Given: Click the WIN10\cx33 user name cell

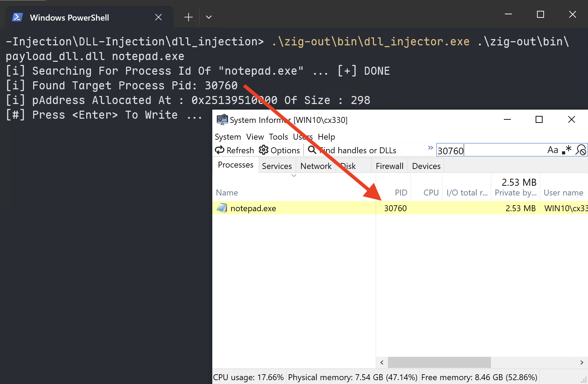Looking at the screenshot, I should pyautogui.click(x=566, y=208).
